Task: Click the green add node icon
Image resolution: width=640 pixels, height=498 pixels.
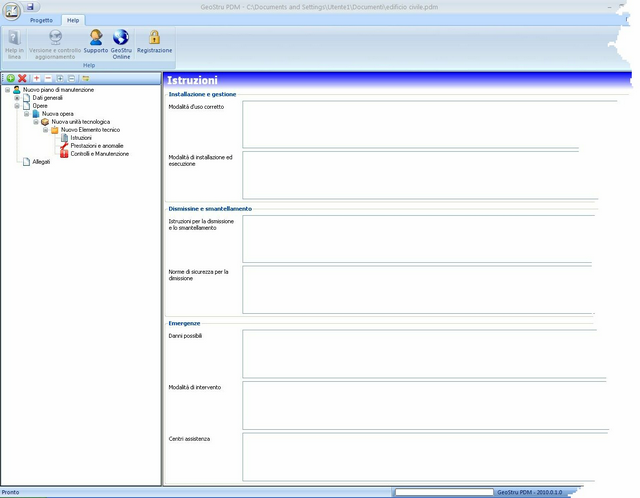Action: tap(11, 78)
